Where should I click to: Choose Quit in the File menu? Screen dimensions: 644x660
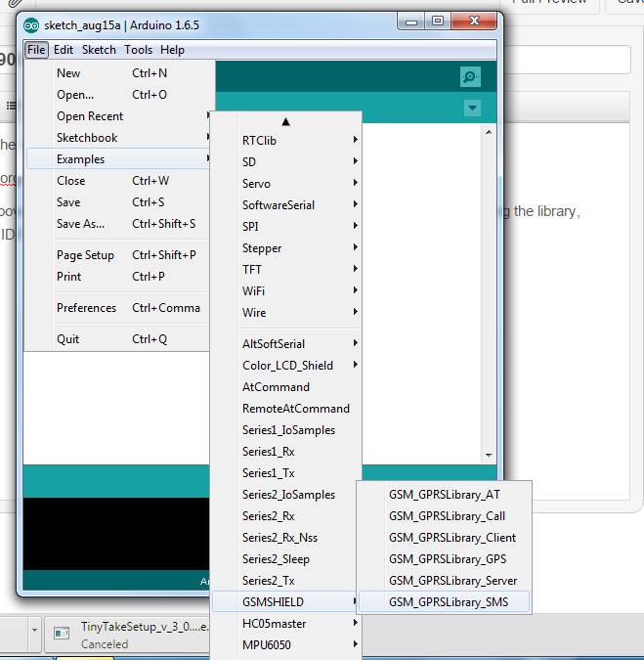118,339
